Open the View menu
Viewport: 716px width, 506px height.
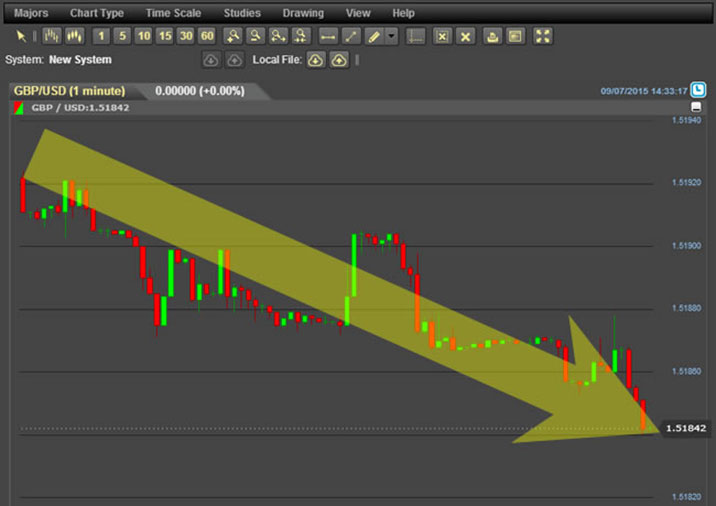point(358,13)
